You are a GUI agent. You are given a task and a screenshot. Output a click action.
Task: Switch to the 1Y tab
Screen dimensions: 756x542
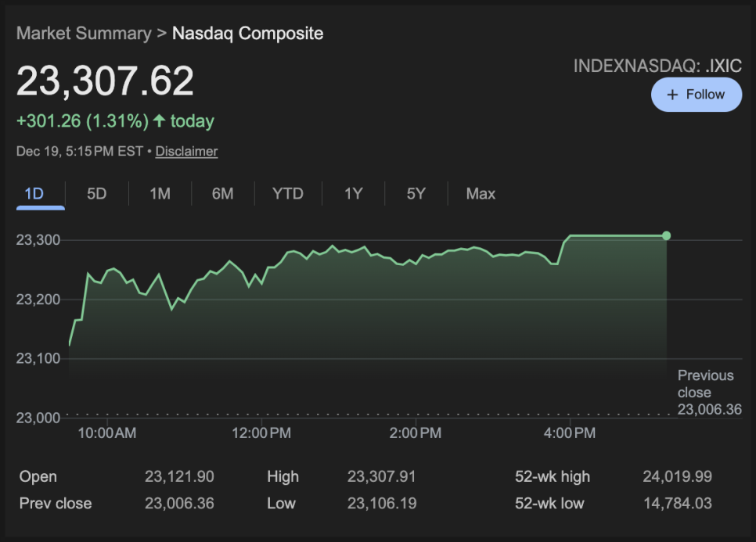tap(353, 194)
